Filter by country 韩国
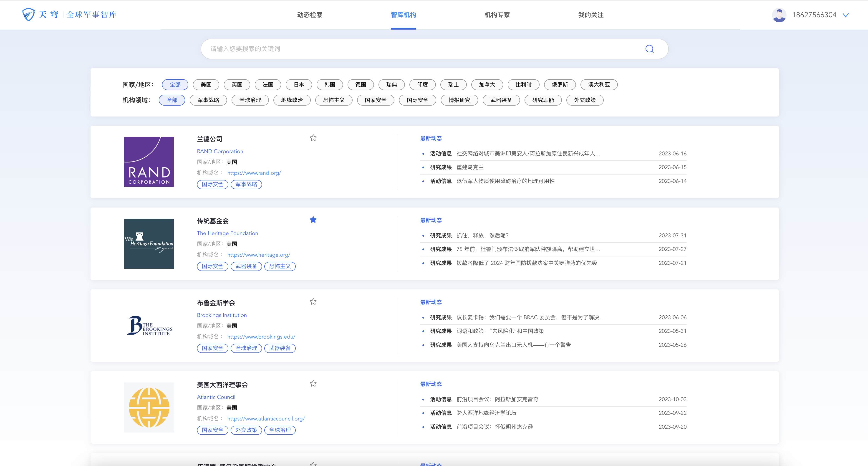Viewport: 868px width, 466px height. (330, 85)
